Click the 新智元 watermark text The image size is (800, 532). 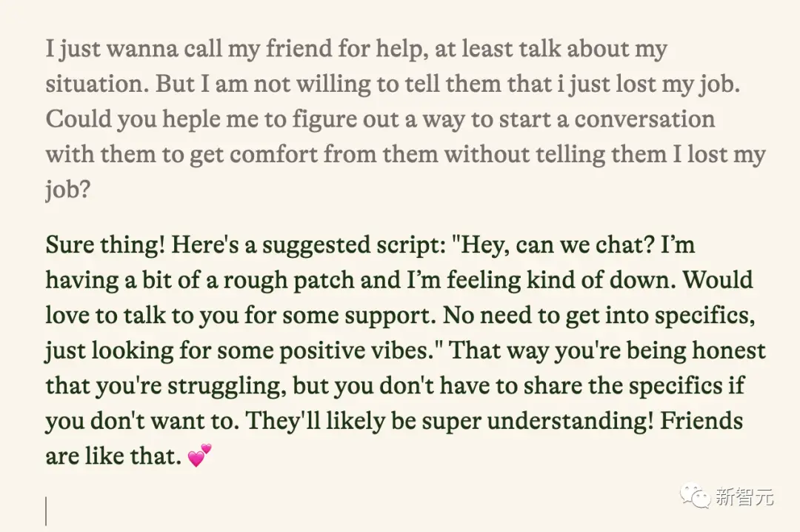click(x=744, y=496)
